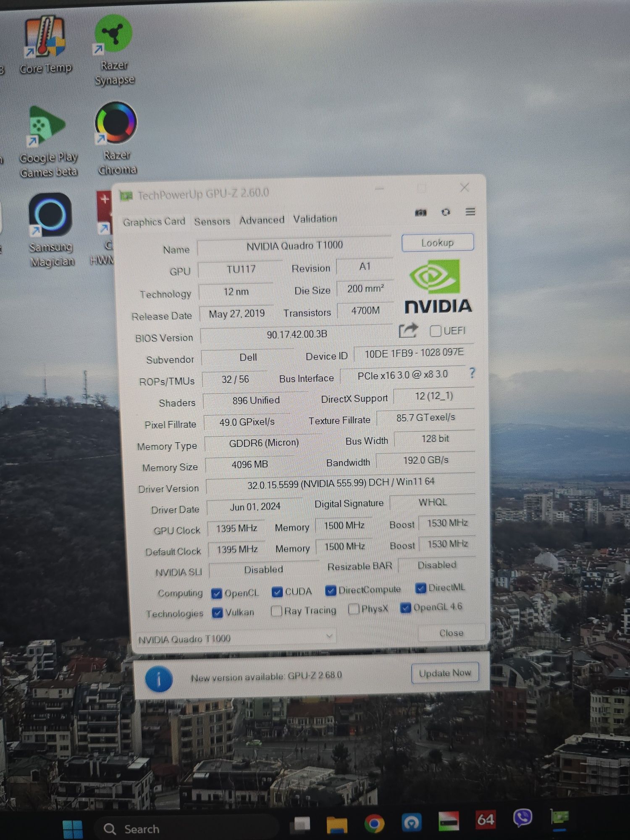The image size is (630, 840).
Task: Click the Lookup button
Action: (x=438, y=243)
